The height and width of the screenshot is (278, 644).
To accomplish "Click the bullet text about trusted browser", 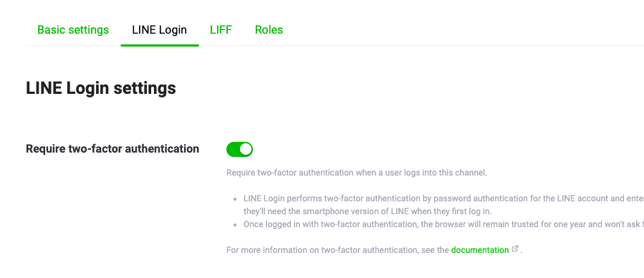I will coord(443,224).
